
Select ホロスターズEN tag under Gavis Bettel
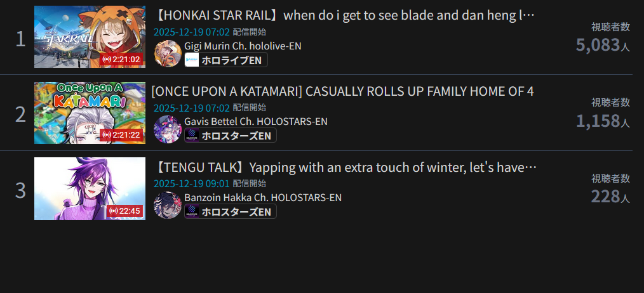tap(231, 136)
